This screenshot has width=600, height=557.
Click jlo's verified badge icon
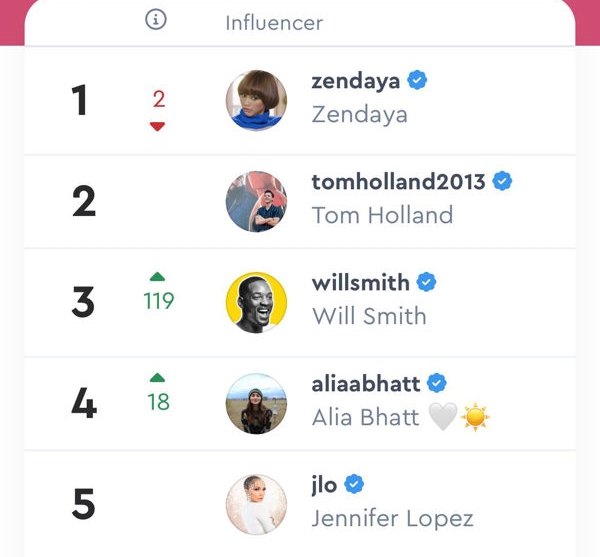354,484
